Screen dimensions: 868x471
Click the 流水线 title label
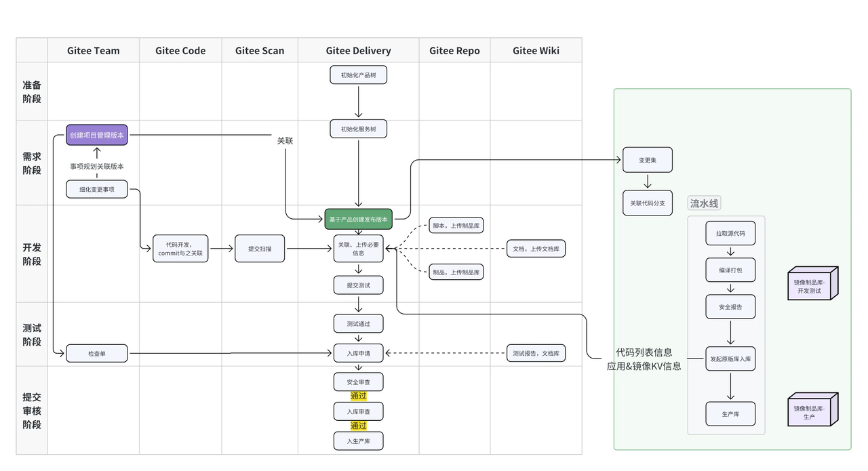click(x=705, y=203)
